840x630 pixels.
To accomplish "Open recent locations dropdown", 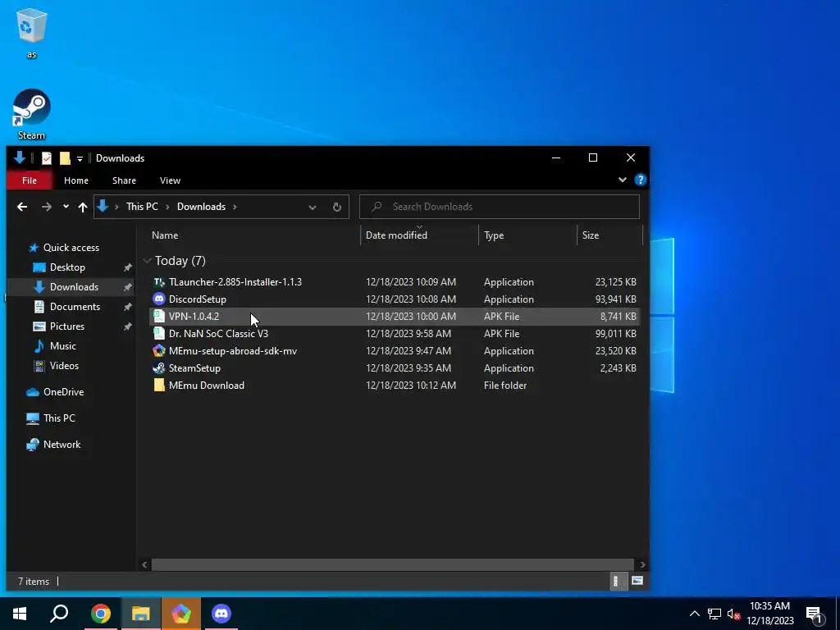I will click(x=66, y=207).
